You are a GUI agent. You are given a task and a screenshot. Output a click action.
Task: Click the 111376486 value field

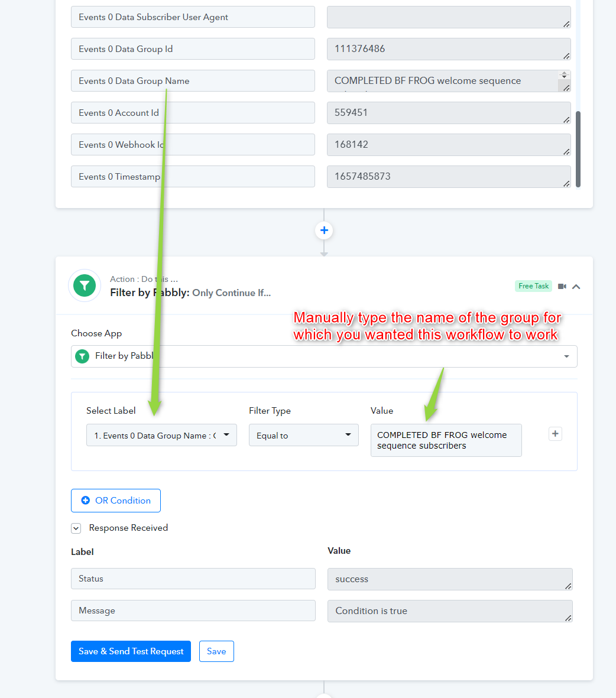(449, 49)
